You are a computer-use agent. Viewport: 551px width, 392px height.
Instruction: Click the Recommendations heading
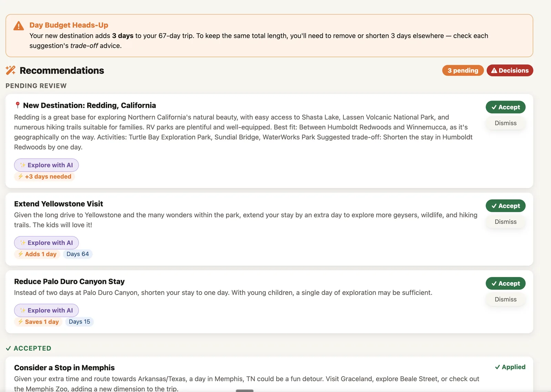[62, 71]
